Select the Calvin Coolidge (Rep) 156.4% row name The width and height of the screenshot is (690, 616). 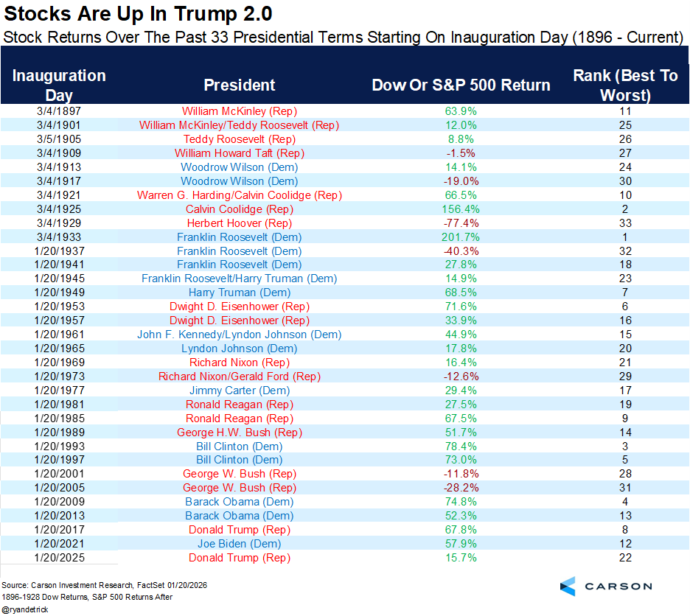tap(240, 209)
